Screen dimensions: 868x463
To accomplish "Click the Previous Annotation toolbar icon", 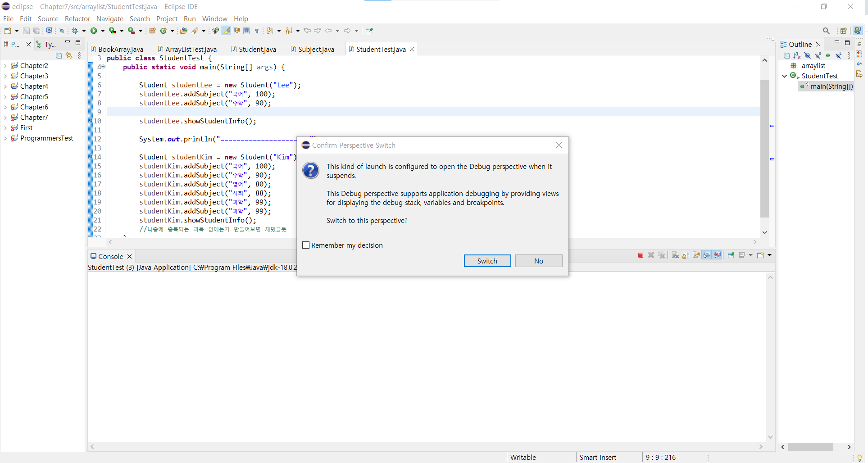I will click(288, 31).
